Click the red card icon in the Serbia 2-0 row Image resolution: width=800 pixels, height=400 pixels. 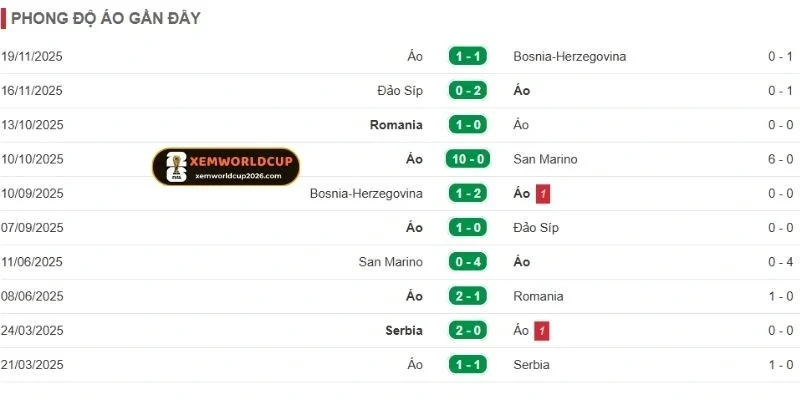(x=542, y=330)
